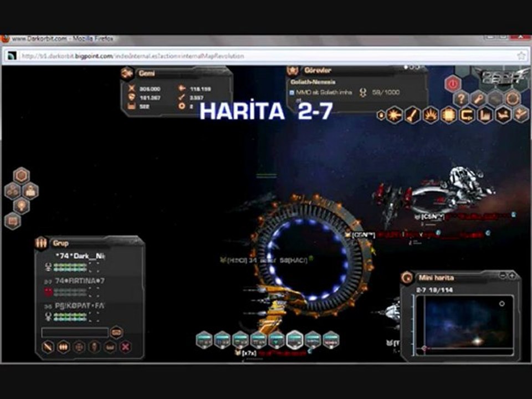Click the site icon left of the URL
532x399 pixels.
pyautogui.click(x=12, y=56)
